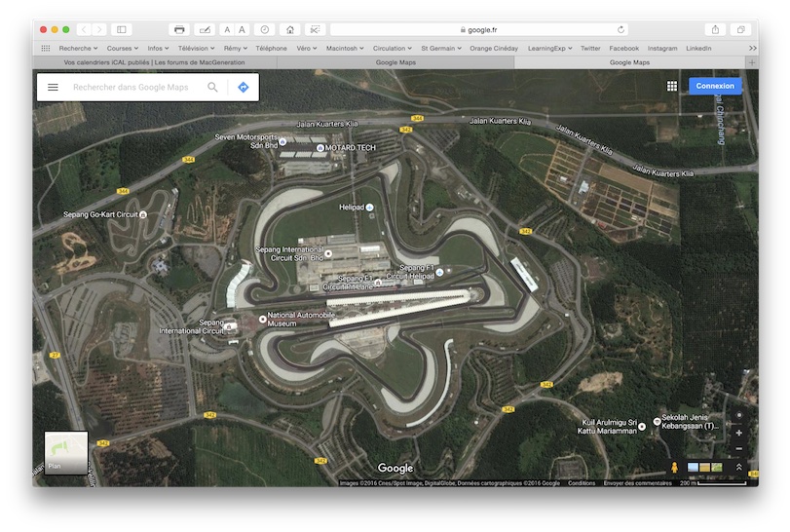
Task: Switch to the middle Google Maps tab
Action: click(395, 62)
